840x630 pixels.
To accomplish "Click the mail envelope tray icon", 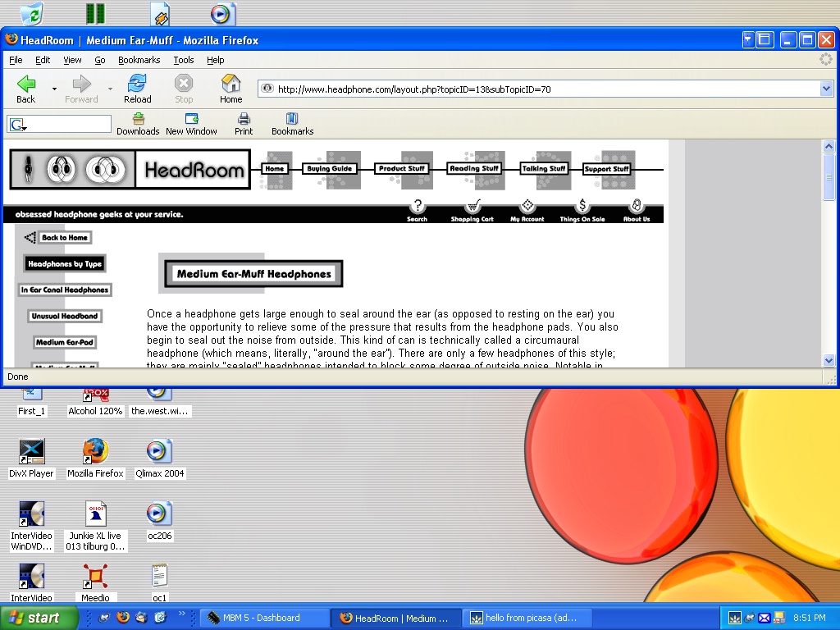I will (764, 619).
